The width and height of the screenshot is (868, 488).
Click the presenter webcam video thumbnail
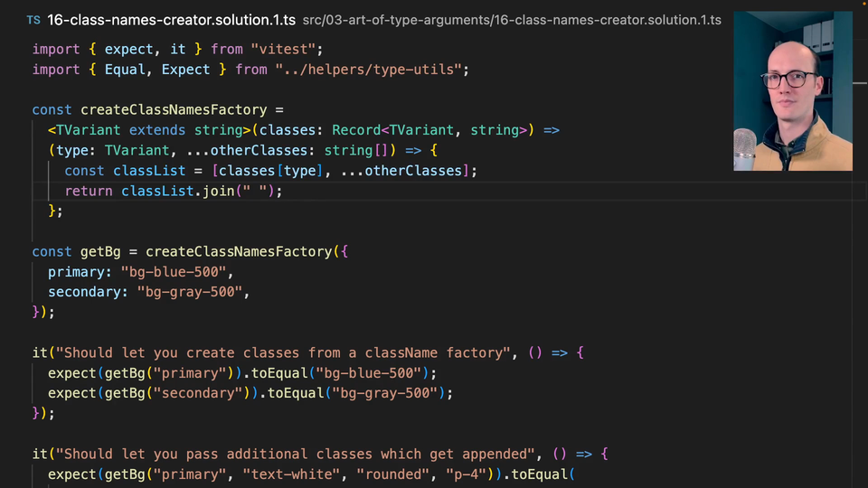coord(793,91)
